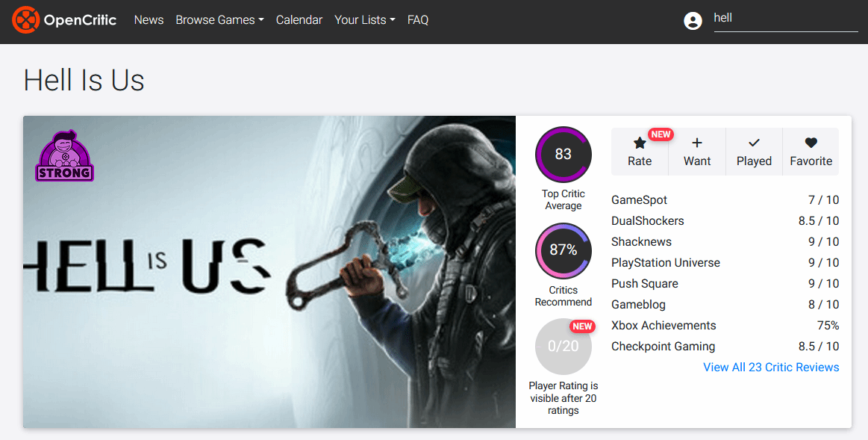The image size is (868, 440).
Task: Click the purple Strong rating badge
Action: [65, 157]
